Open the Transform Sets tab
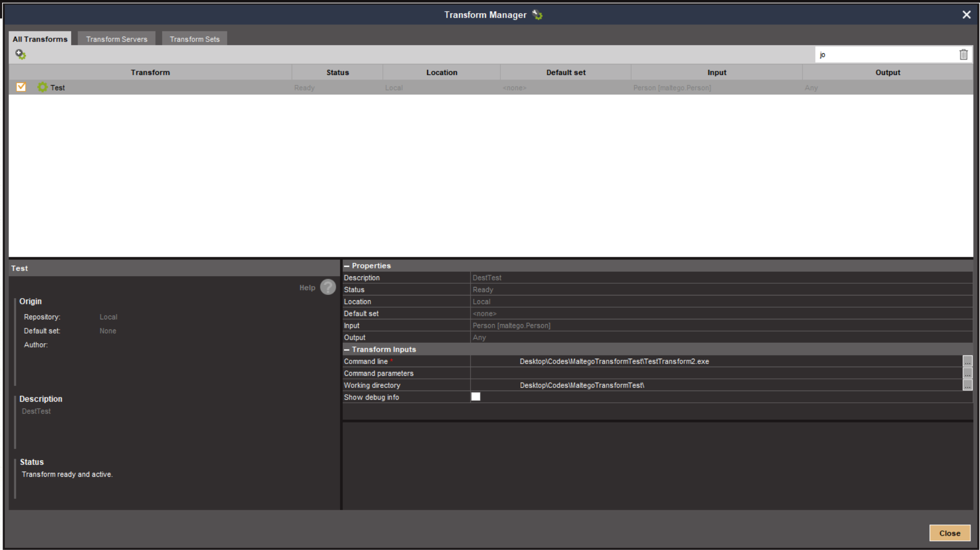The width and height of the screenshot is (980, 550). [194, 39]
